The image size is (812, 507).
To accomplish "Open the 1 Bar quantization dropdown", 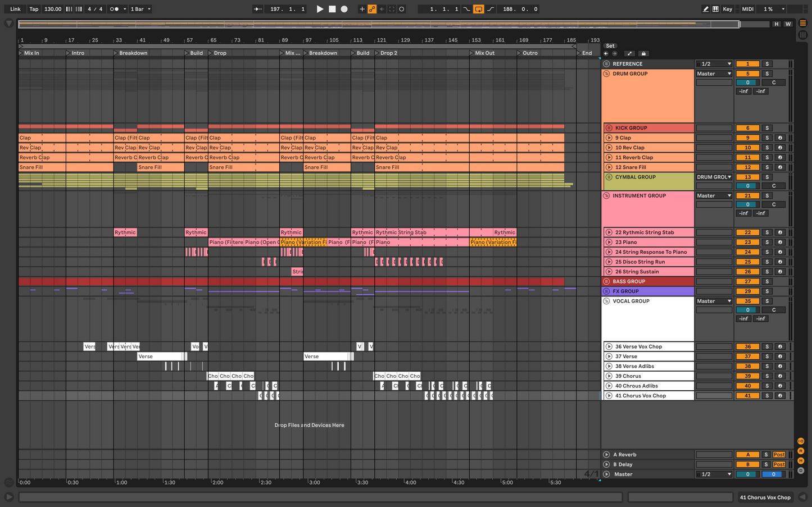I will click(140, 9).
